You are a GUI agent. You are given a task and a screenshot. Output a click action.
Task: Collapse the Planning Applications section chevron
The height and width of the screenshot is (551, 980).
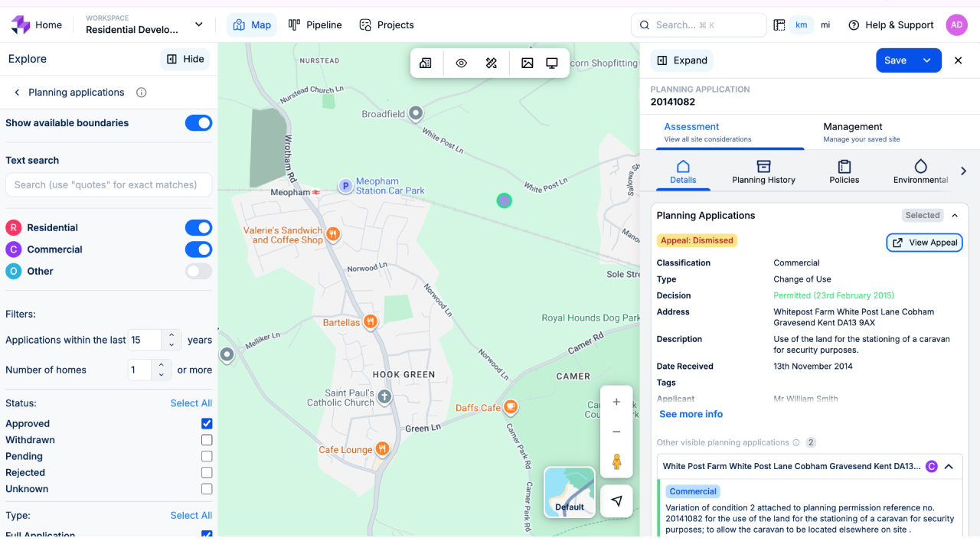955,216
